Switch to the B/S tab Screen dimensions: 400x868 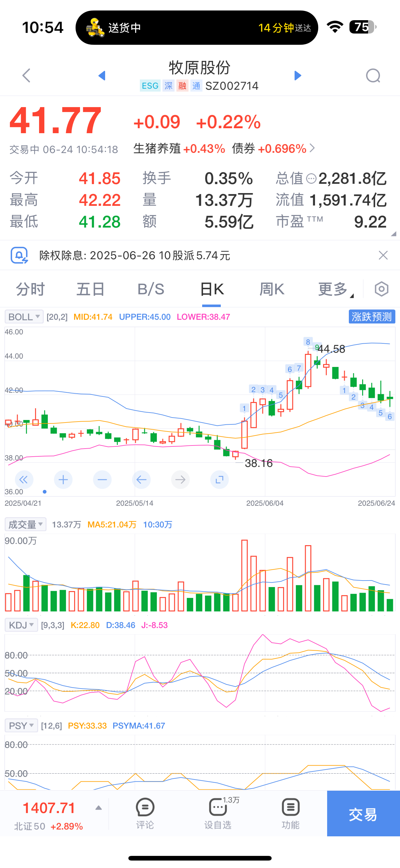coord(151,289)
